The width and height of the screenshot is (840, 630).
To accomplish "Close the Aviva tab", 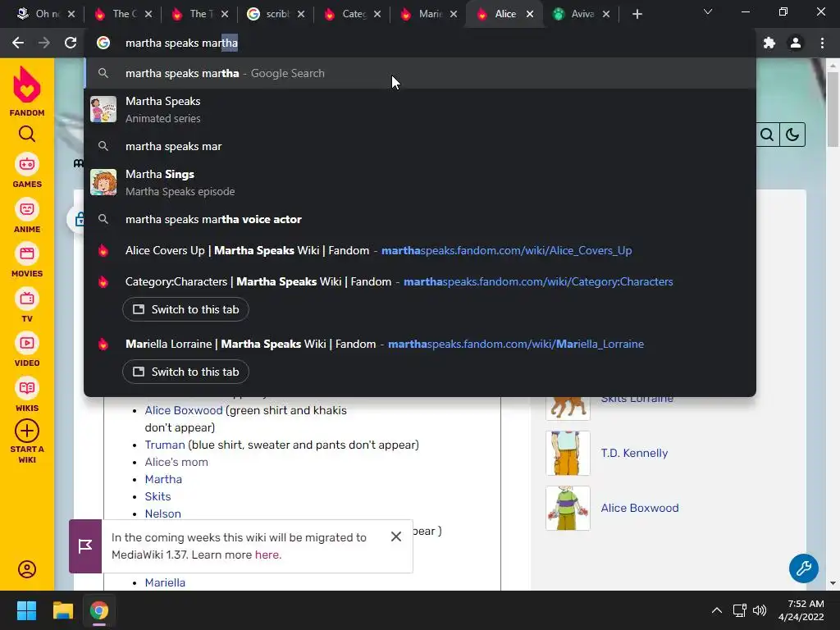I will (x=606, y=14).
